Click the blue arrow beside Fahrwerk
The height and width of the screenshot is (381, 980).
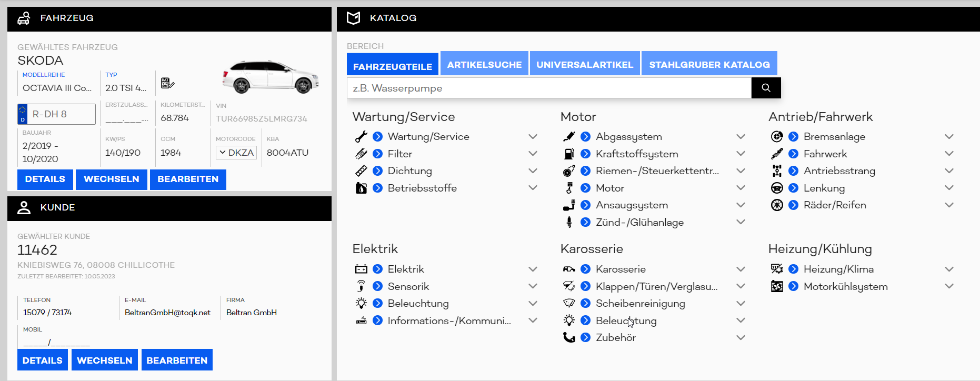point(794,154)
